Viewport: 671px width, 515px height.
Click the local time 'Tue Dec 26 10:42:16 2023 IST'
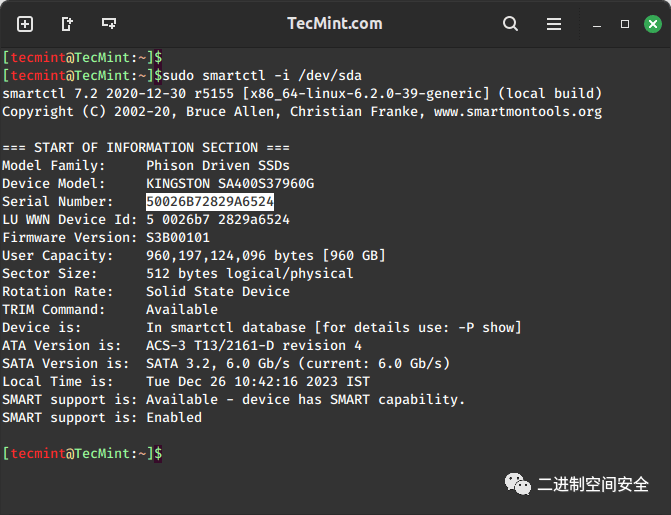pyautogui.click(x=258, y=381)
